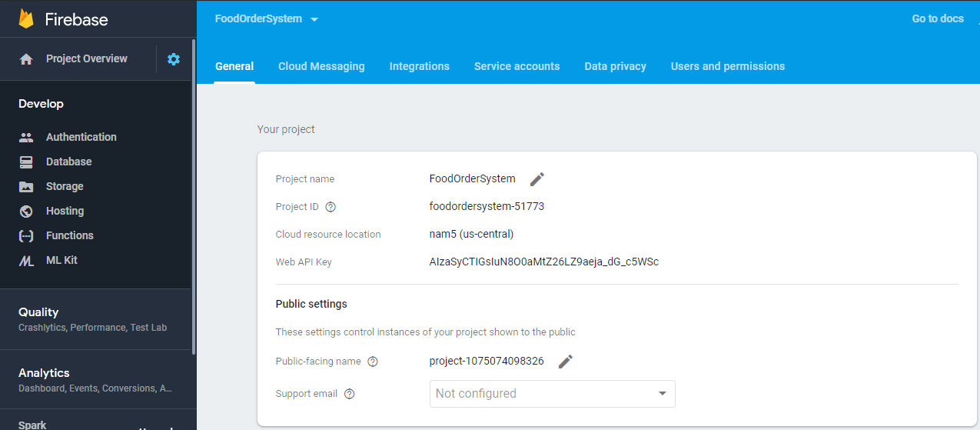Screen dimensions: 980x430
Task: Click the Database icon in sidebar
Action: point(26,162)
